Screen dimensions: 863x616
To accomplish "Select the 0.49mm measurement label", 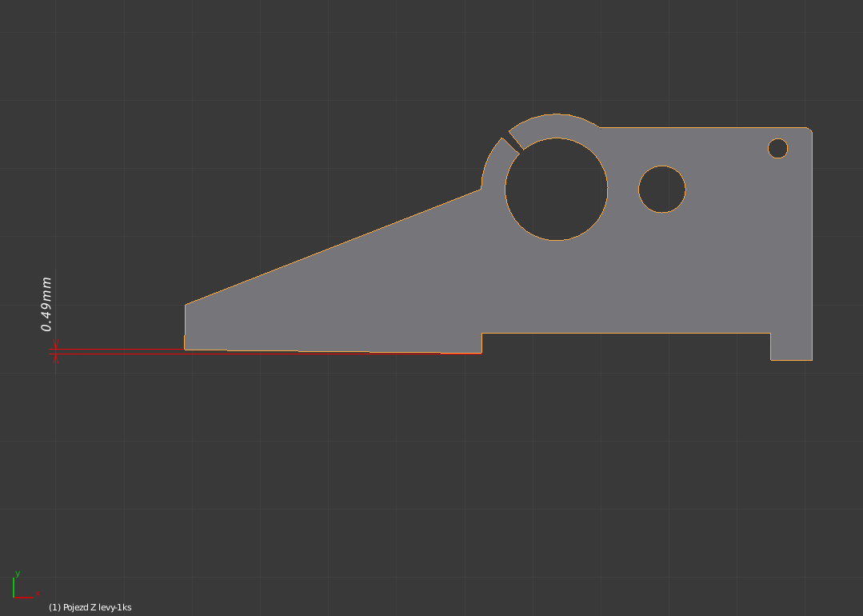I will pos(47,304).
